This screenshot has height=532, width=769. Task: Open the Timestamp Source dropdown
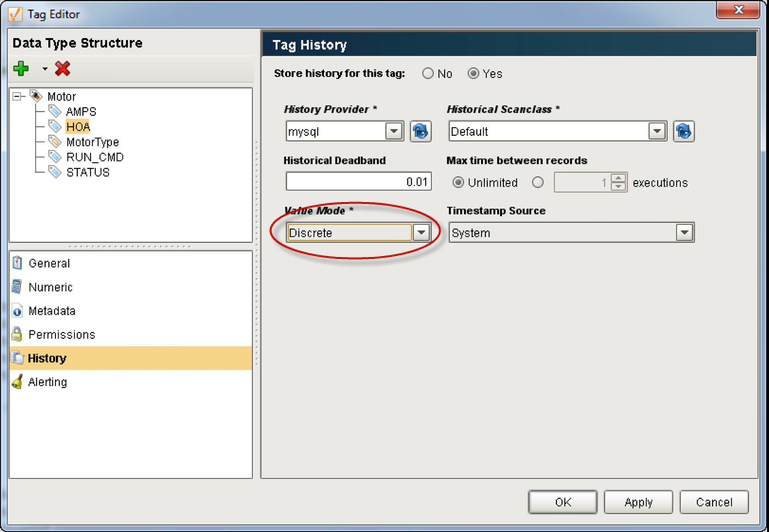pos(684,232)
